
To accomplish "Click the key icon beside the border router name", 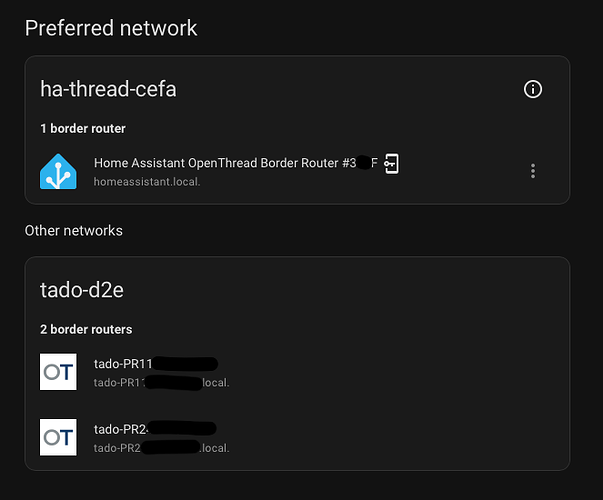I will click(392, 163).
